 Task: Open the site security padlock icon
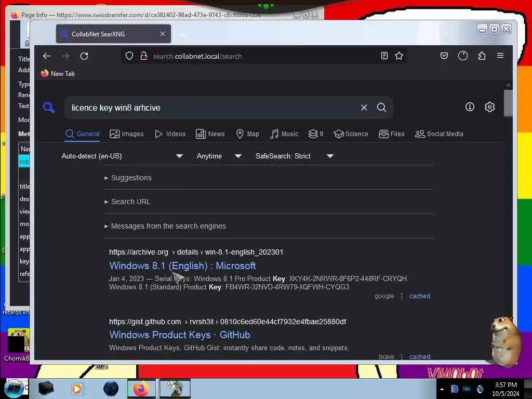[143, 56]
